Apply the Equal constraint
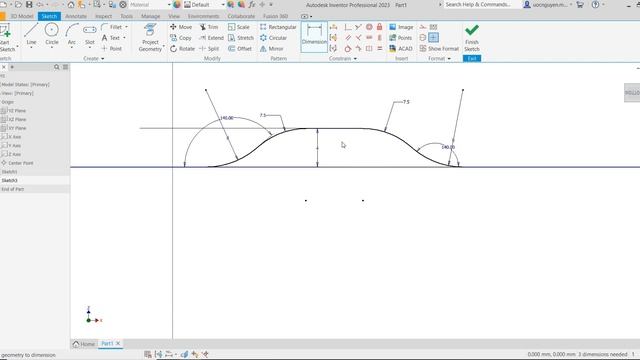Image resolution: width=640 pixels, height=360 pixels. 380,48
